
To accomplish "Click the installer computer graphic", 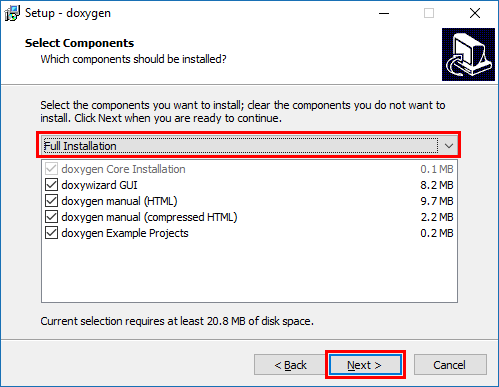I will (468, 54).
